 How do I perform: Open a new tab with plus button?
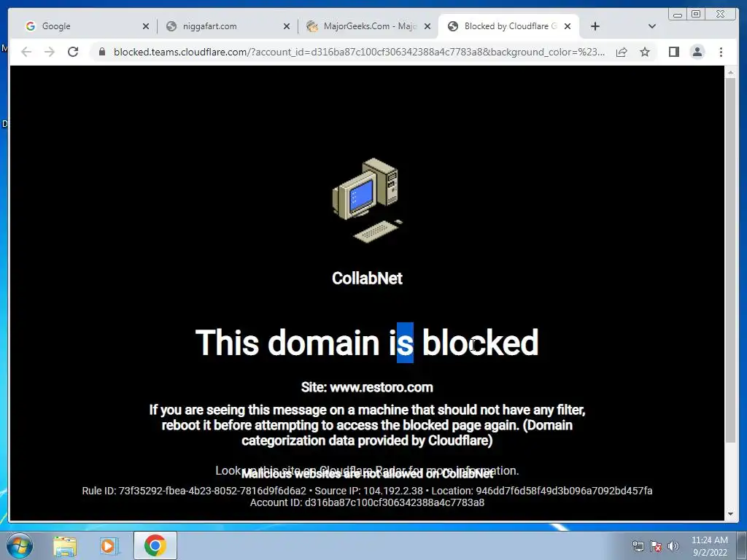pyautogui.click(x=595, y=26)
